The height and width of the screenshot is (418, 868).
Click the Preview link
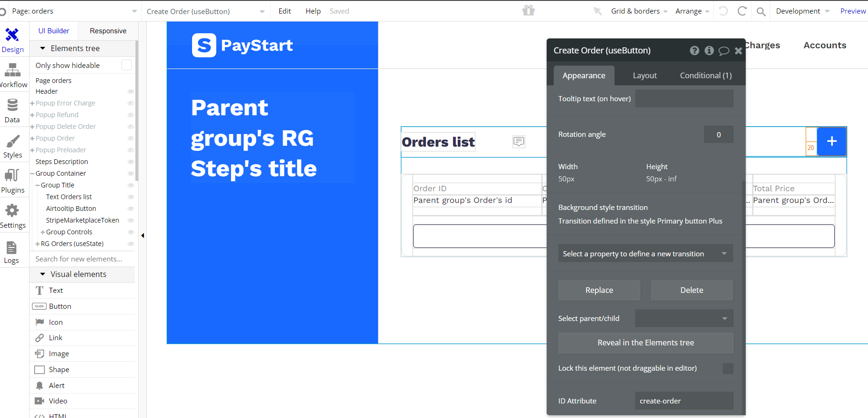(x=853, y=11)
